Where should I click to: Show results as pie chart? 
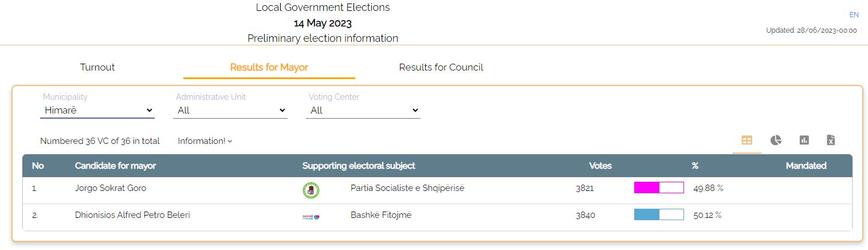tap(776, 140)
